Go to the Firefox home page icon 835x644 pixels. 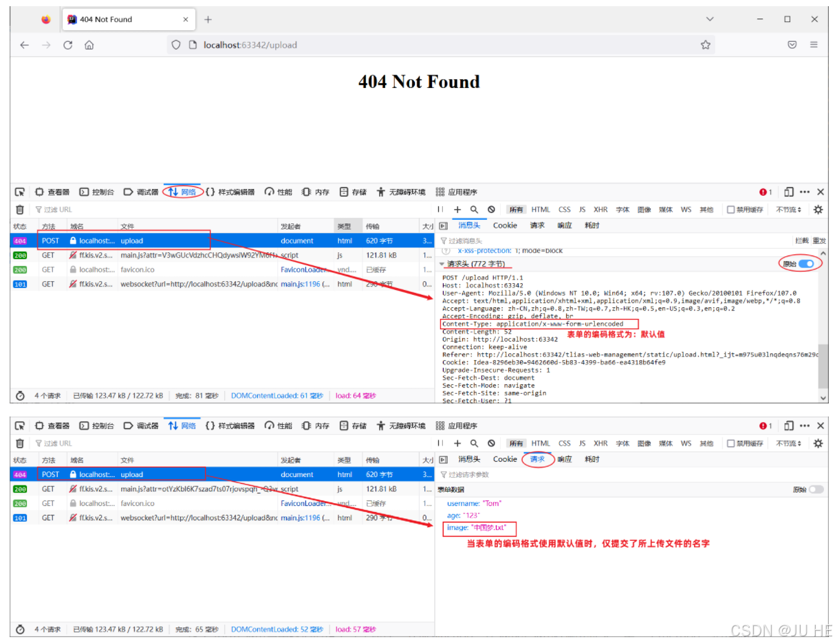(x=89, y=45)
